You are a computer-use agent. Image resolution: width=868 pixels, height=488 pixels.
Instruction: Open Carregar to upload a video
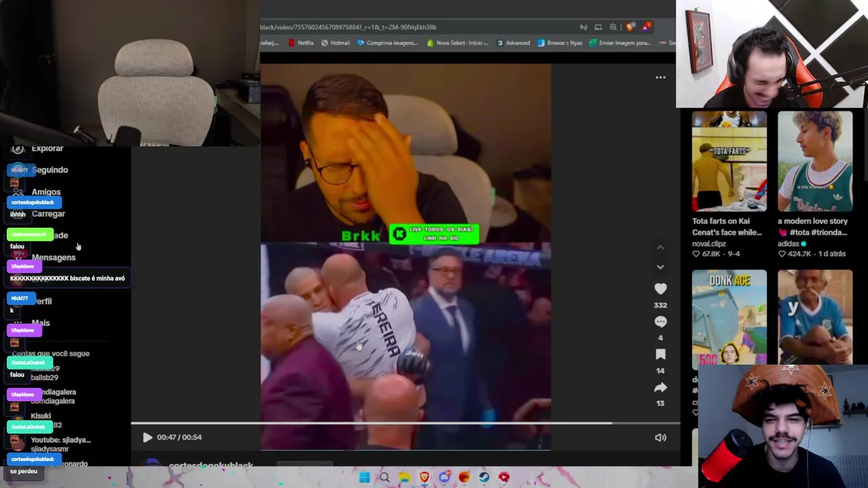pos(48,213)
